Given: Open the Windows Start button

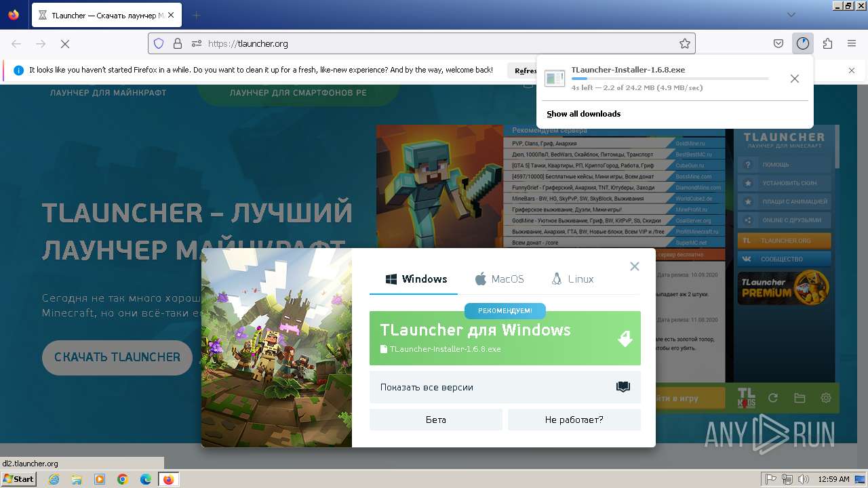Looking at the screenshot, I should (x=19, y=479).
